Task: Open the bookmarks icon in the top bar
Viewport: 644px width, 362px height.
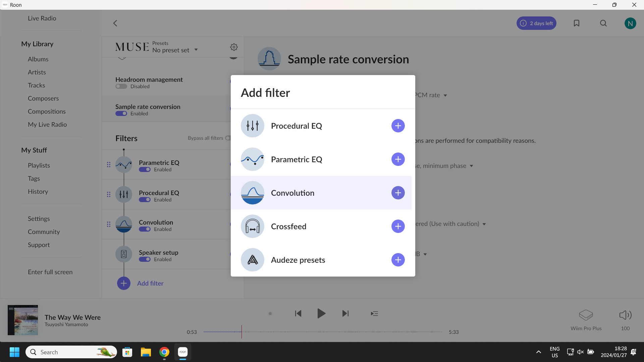Action: click(577, 23)
